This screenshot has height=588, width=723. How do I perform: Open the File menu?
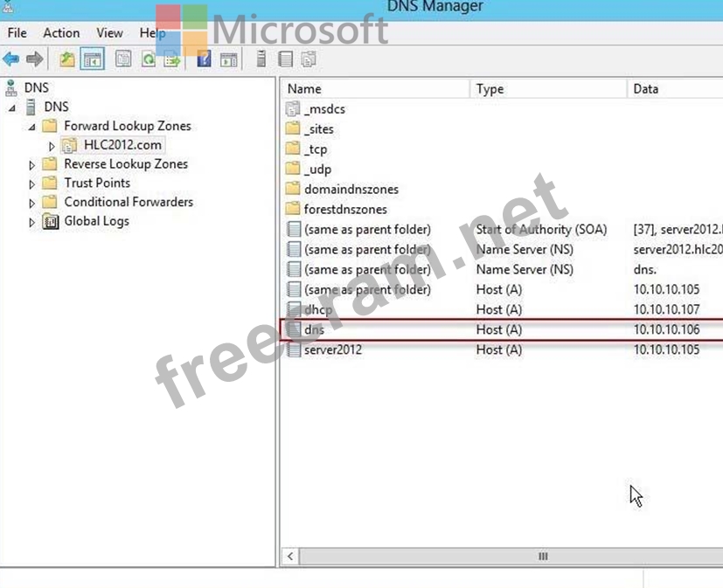(17, 33)
